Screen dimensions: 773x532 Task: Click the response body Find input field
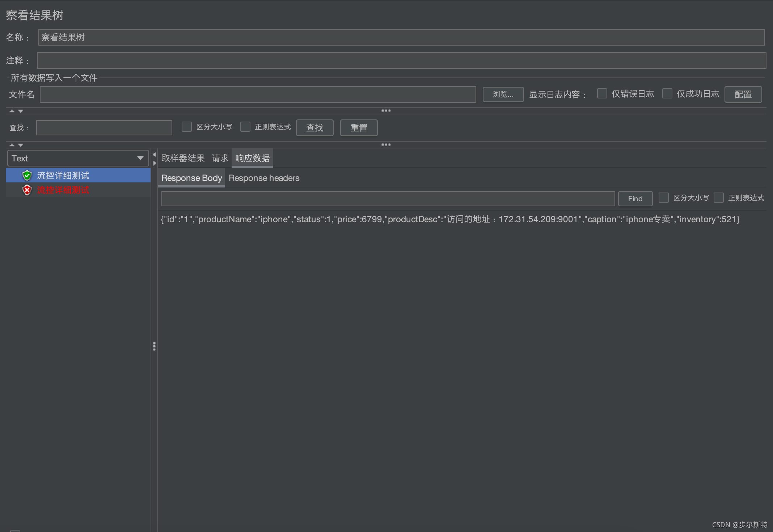(388, 199)
